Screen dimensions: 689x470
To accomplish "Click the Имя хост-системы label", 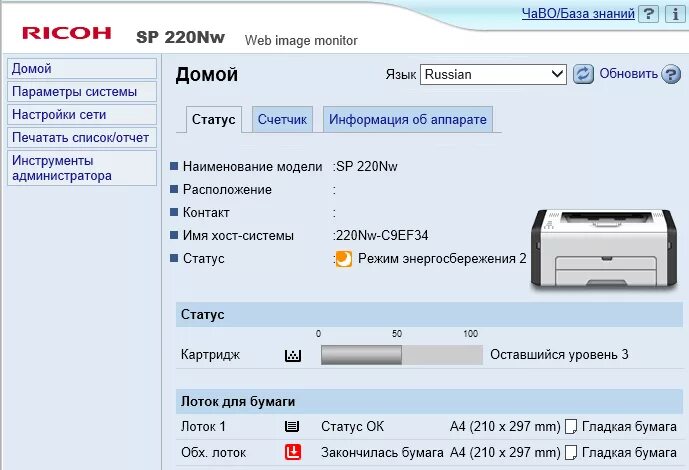I will pyautogui.click(x=238, y=235).
